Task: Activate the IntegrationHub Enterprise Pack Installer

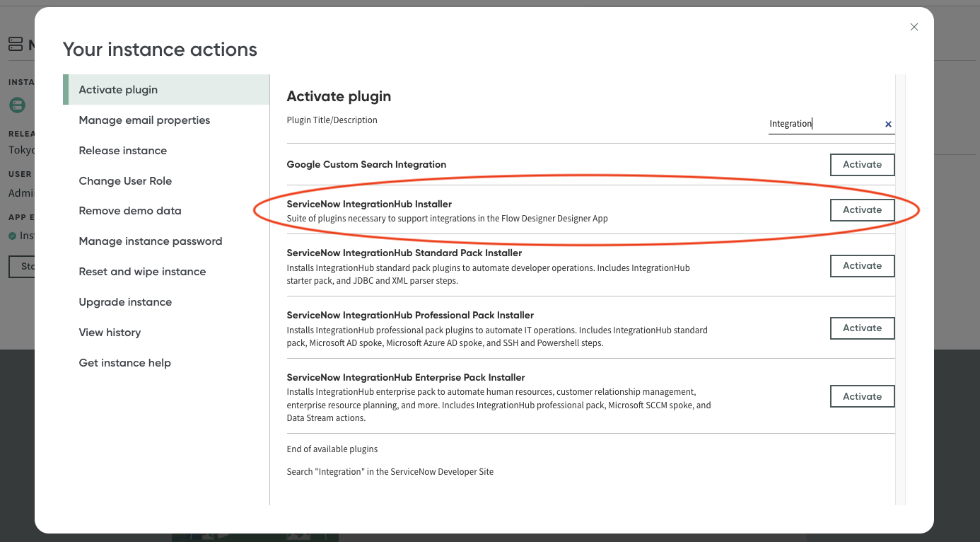Action: pos(862,396)
